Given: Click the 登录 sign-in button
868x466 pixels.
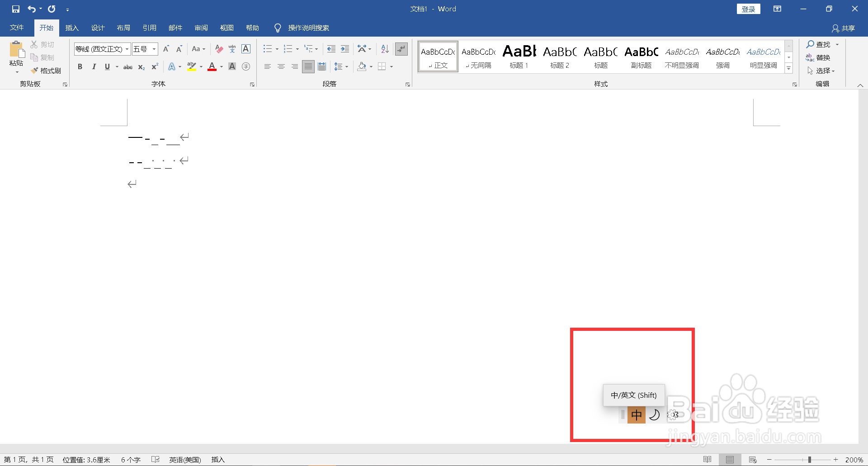Looking at the screenshot, I should pos(749,9).
